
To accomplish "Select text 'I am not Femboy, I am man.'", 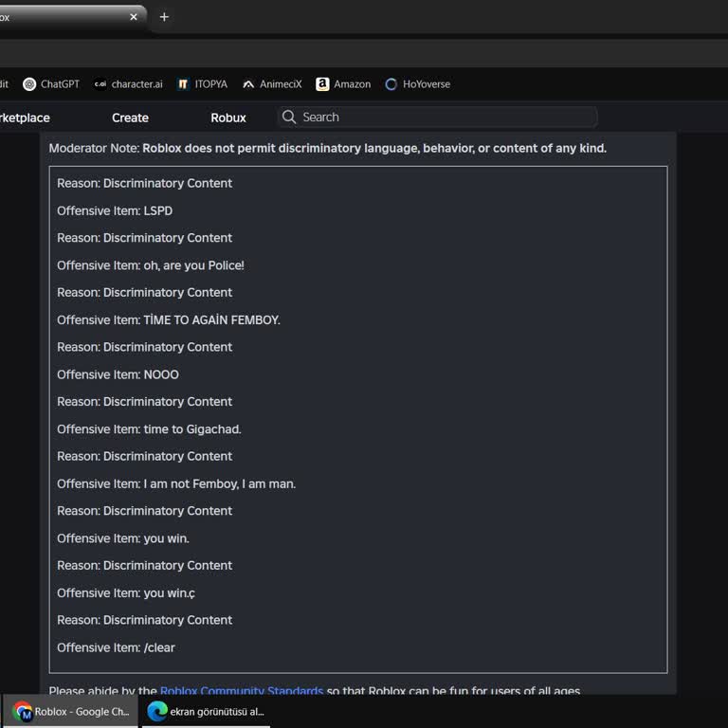I will coord(220,484).
